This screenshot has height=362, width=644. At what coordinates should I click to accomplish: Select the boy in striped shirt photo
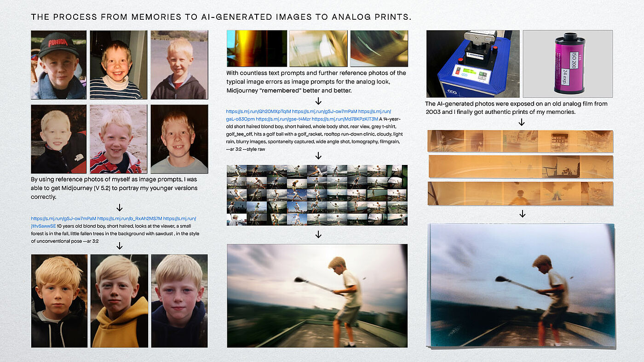118,65
